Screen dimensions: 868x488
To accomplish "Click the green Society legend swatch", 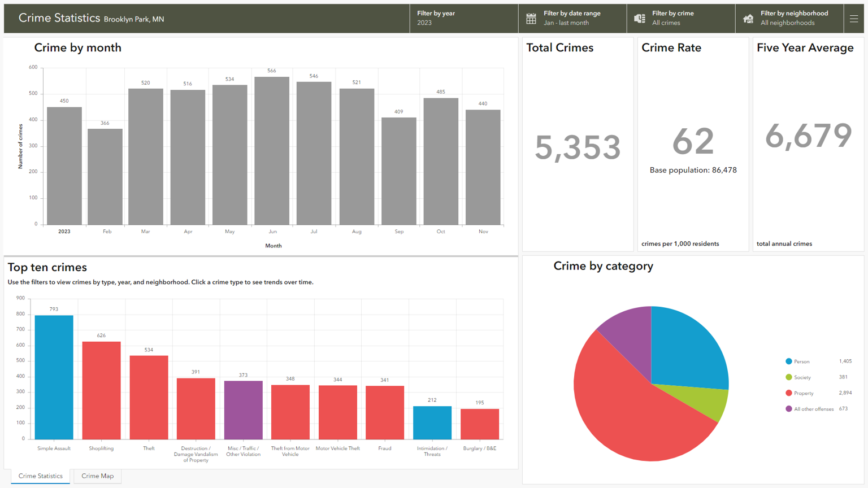I will point(788,377).
